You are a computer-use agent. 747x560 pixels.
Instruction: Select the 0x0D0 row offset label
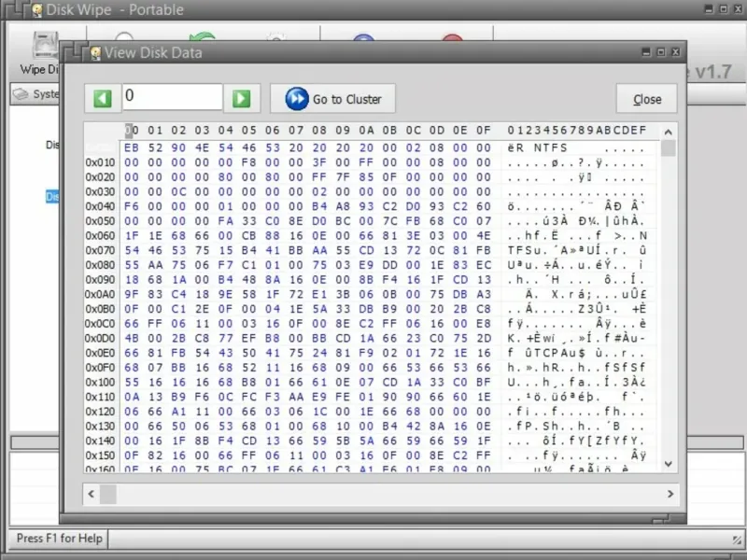[100, 339]
